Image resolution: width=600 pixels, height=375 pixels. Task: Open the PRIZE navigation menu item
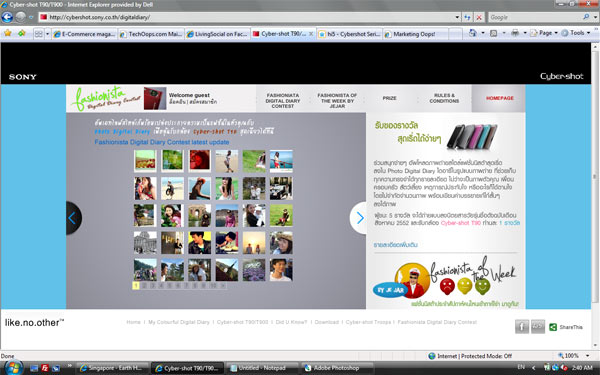pyautogui.click(x=390, y=98)
